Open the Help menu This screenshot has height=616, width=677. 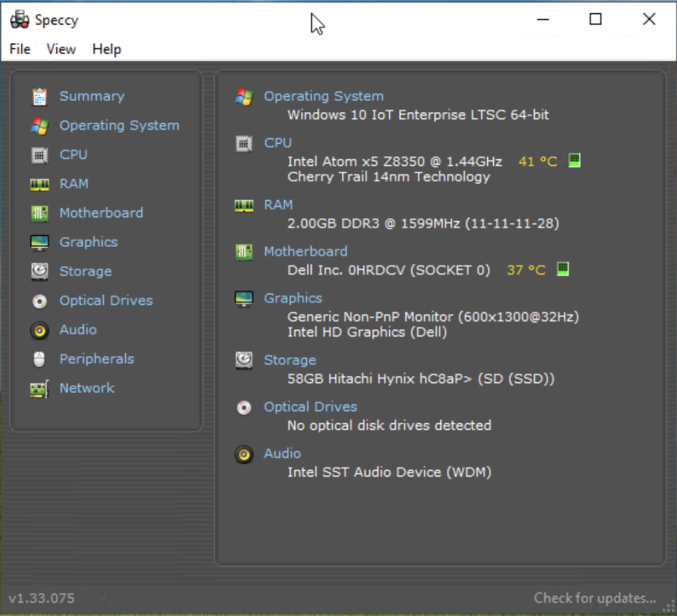107,49
